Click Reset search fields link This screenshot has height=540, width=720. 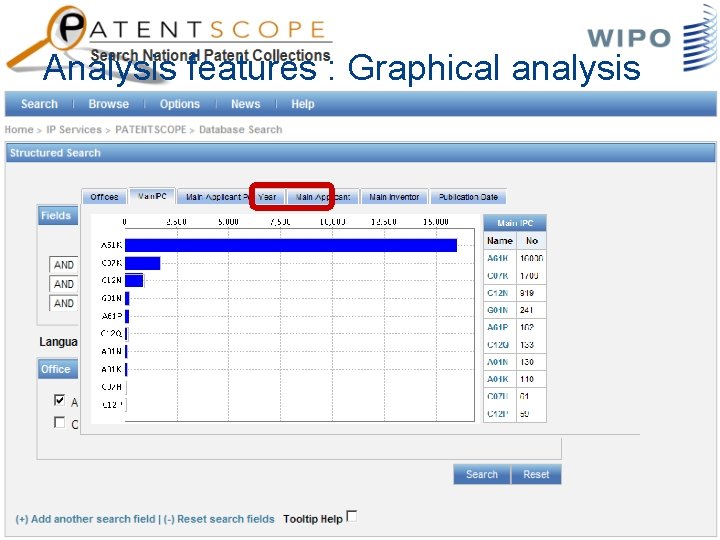[219, 519]
